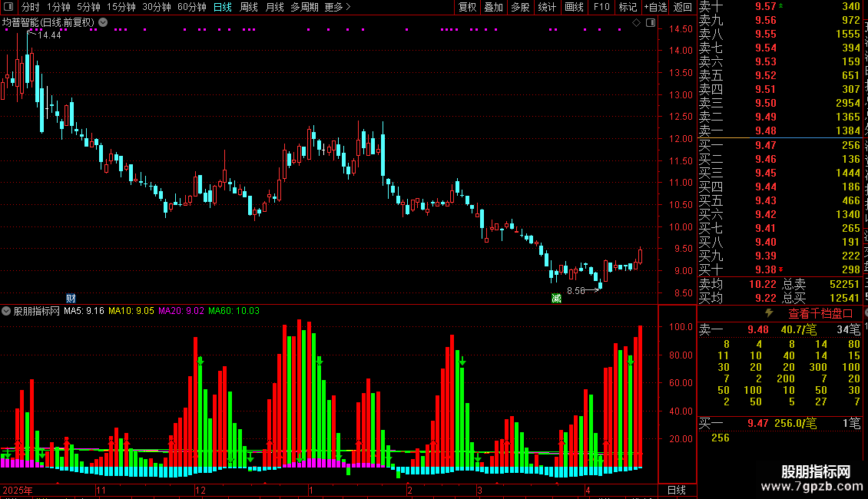
Task: Click the diamond icon above the price axis
Action: click(x=636, y=23)
